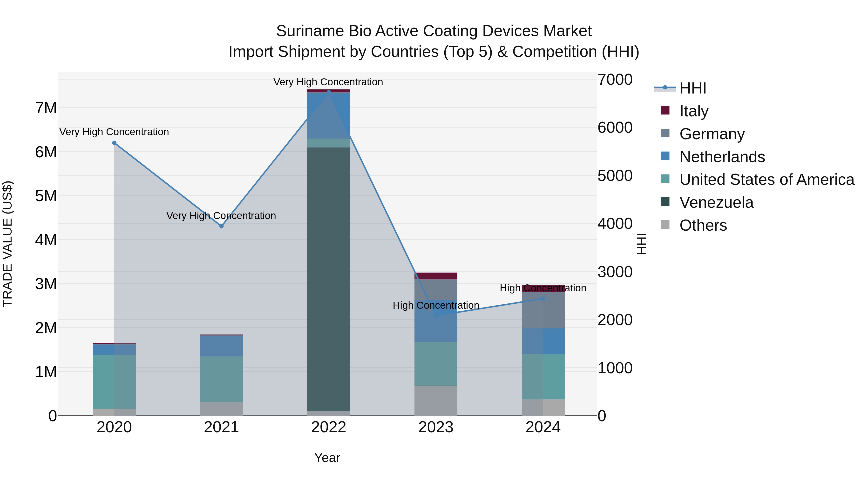868x488 pixels.
Task: Select the 2022 HHI data point
Action: [329, 92]
